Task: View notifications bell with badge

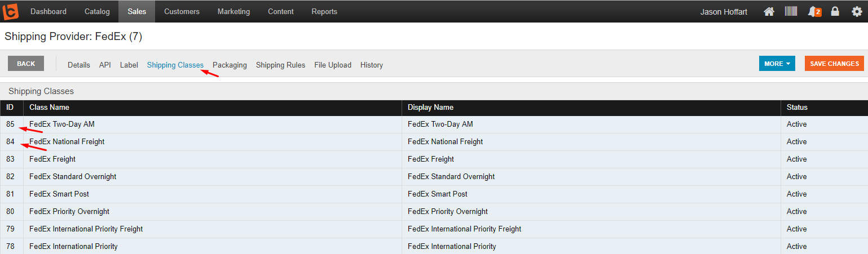Action: click(x=814, y=11)
